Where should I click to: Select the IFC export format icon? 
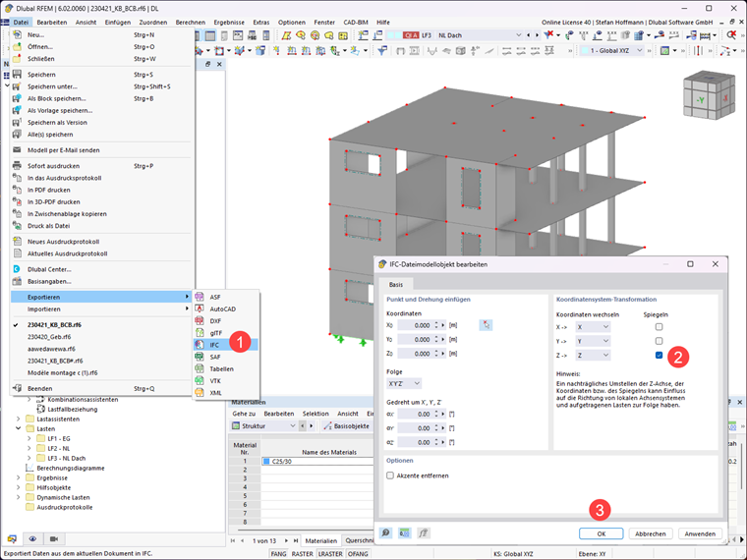click(200, 344)
